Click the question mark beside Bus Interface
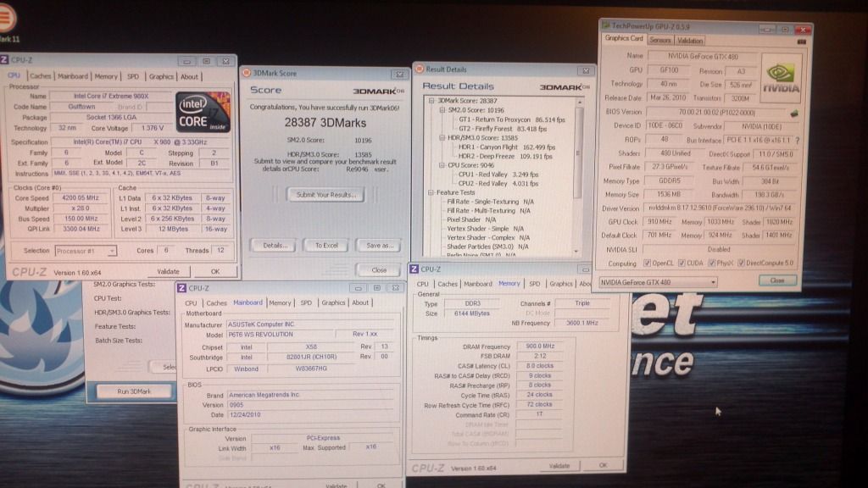868x488 pixels. (x=797, y=141)
